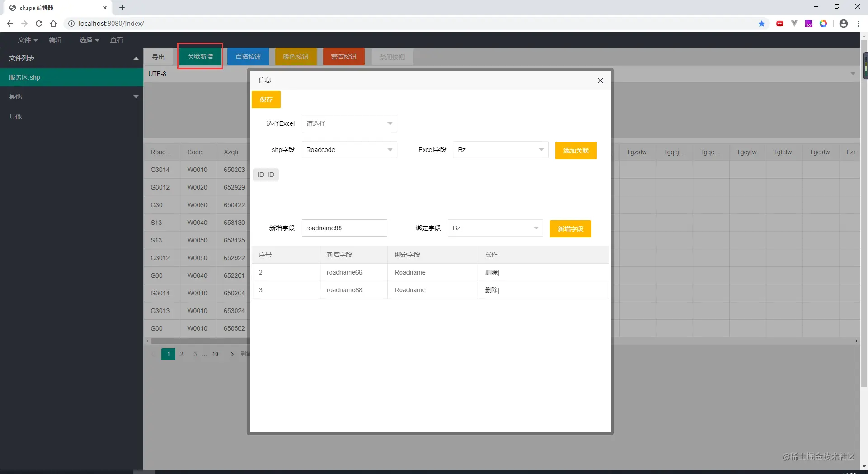Screen dimensions: 868x474
Task: Select 服务区.shp in the file list
Action: (71, 77)
